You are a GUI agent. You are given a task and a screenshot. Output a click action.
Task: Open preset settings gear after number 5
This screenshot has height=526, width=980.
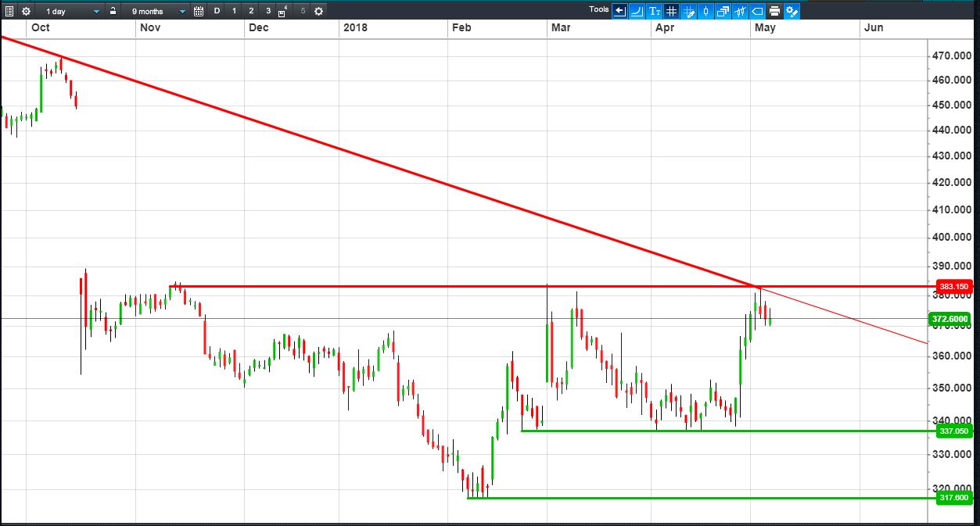[x=318, y=11]
